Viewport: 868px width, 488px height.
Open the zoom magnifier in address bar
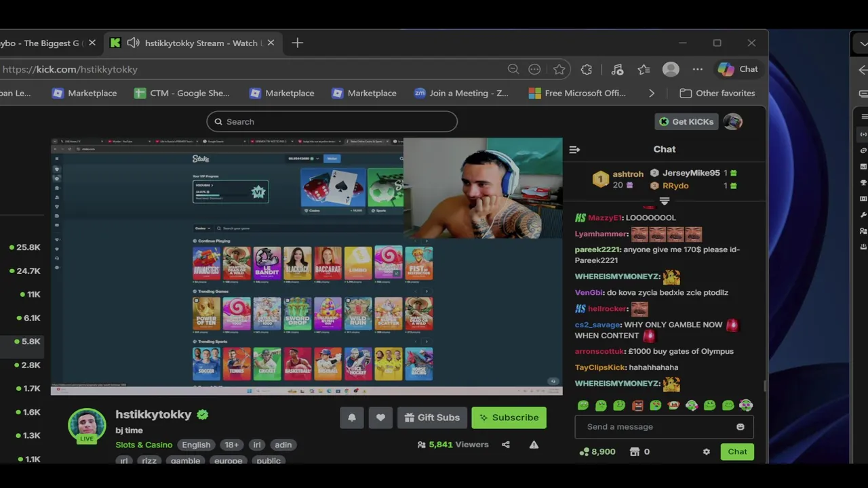513,69
